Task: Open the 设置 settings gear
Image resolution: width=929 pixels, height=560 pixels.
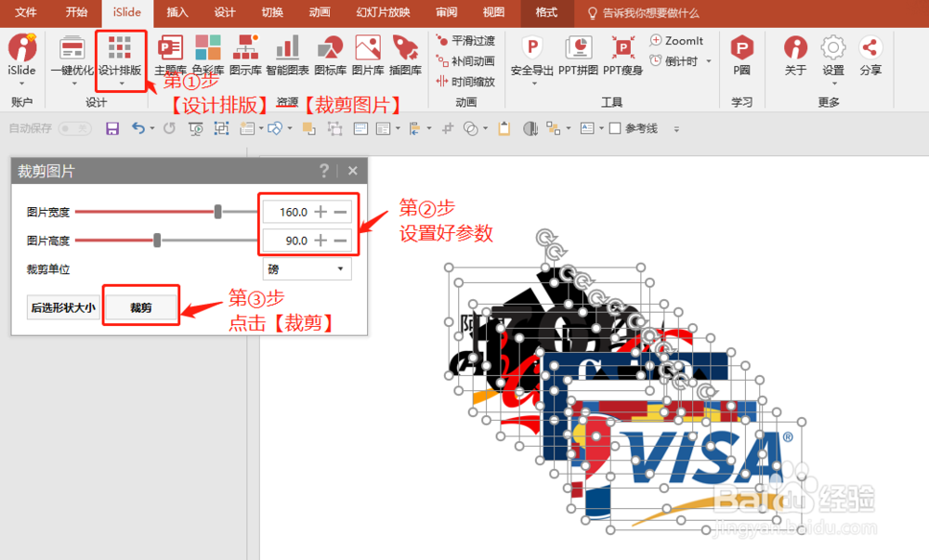Action: pyautogui.click(x=833, y=48)
